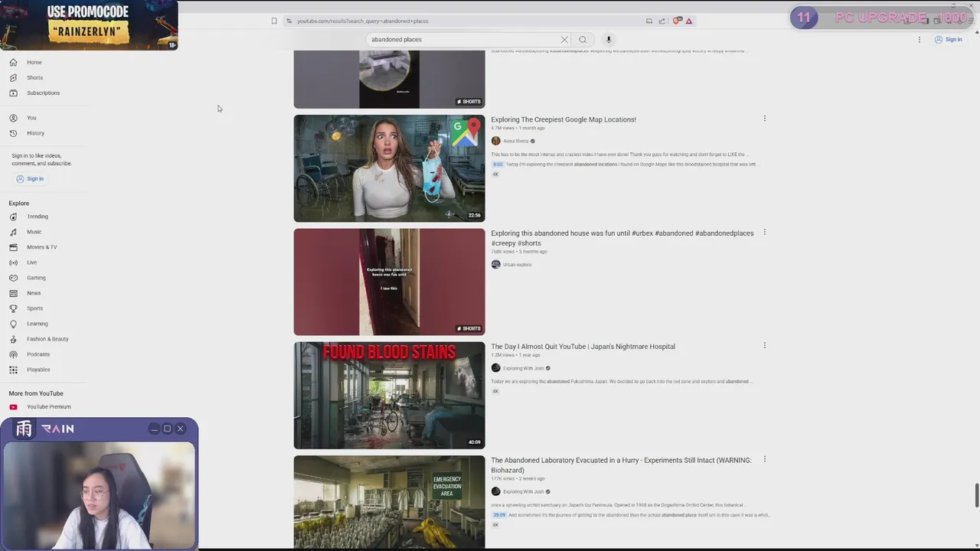Maximize the RAIN webcam overlay window
980x551 pixels.
click(167, 429)
